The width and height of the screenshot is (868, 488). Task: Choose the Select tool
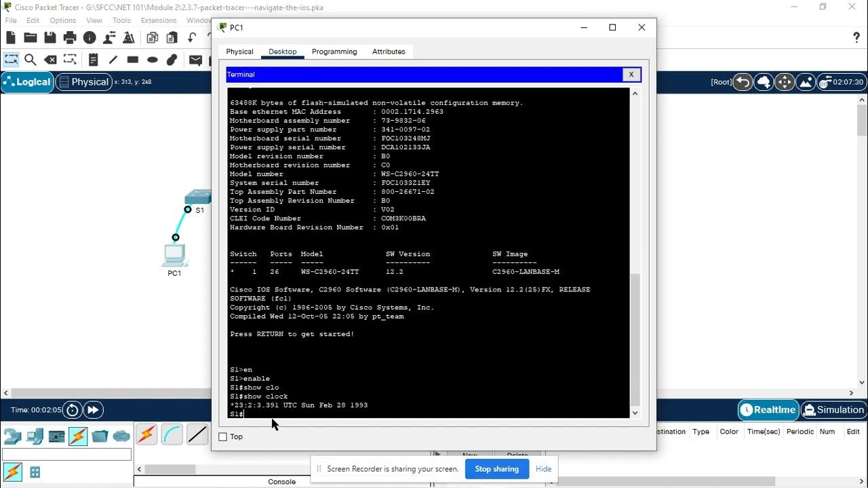(12, 60)
